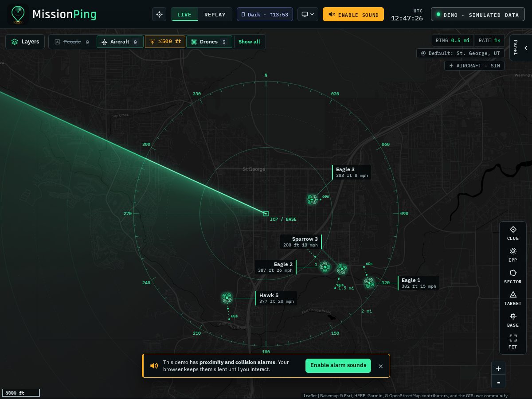Select the CLUE tool

point(513,233)
